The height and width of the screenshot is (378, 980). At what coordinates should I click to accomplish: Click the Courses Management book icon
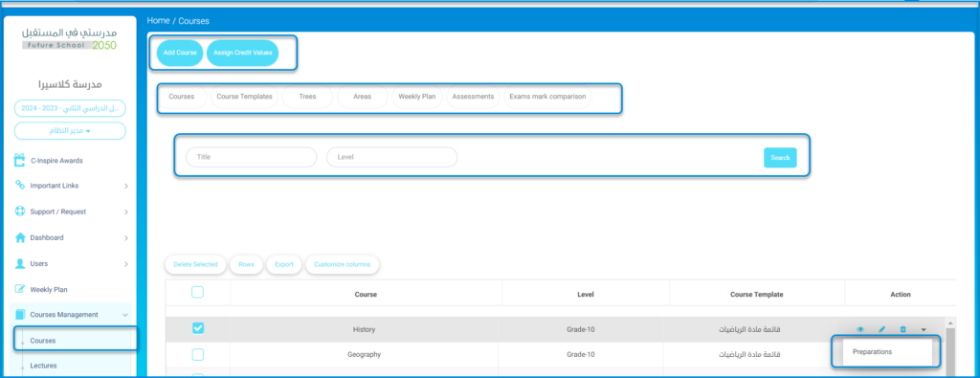pos(19,314)
